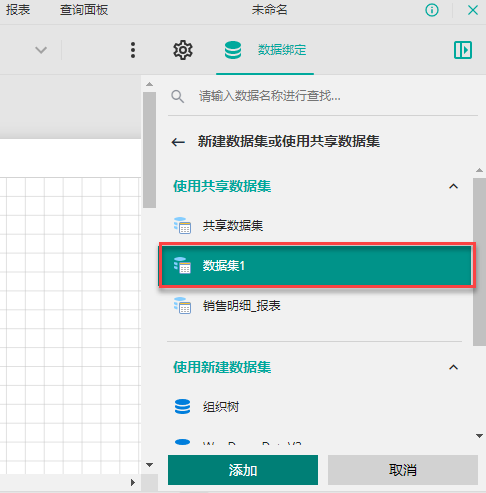Image resolution: width=486 pixels, height=493 pixels.
Task: Click the 组织树 blue database icon
Action: [x=182, y=407]
